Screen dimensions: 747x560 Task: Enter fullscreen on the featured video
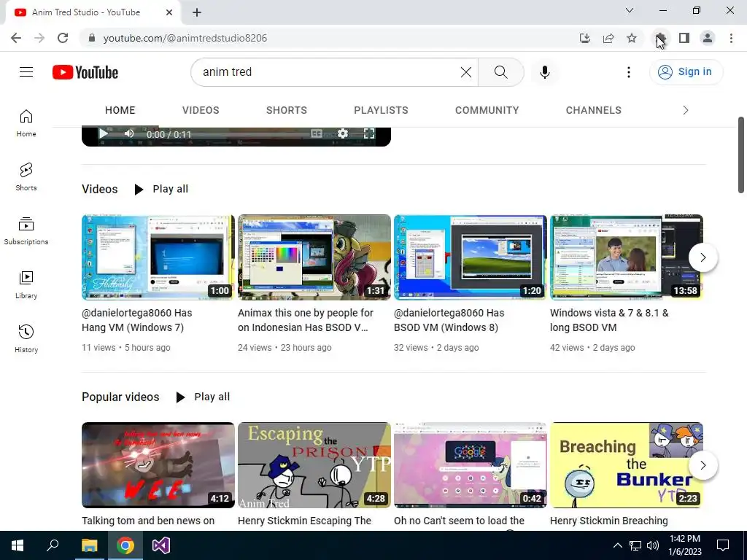coord(369,134)
